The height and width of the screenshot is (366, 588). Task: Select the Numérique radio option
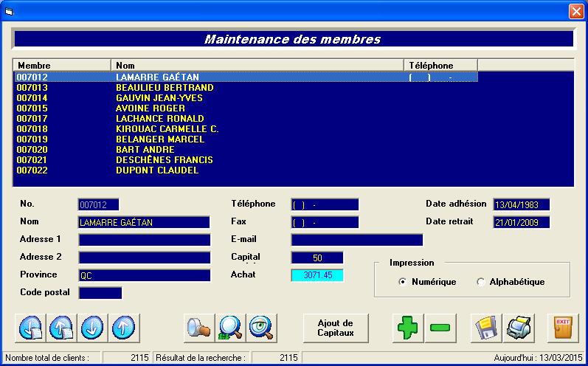[402, 282]
